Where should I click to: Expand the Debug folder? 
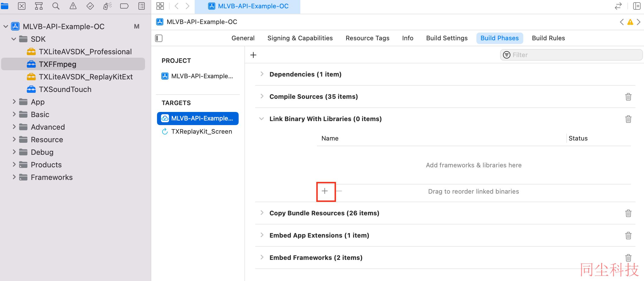click(14, 152)
